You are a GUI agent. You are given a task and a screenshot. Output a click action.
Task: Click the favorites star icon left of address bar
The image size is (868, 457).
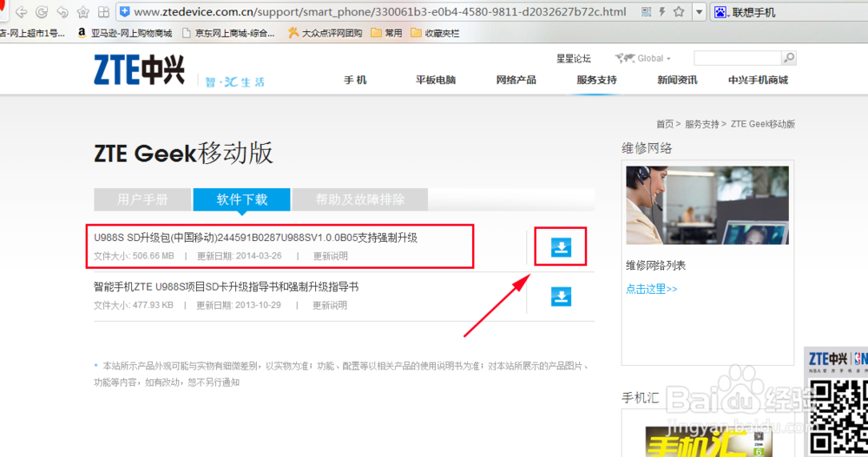tap(83, 11)
